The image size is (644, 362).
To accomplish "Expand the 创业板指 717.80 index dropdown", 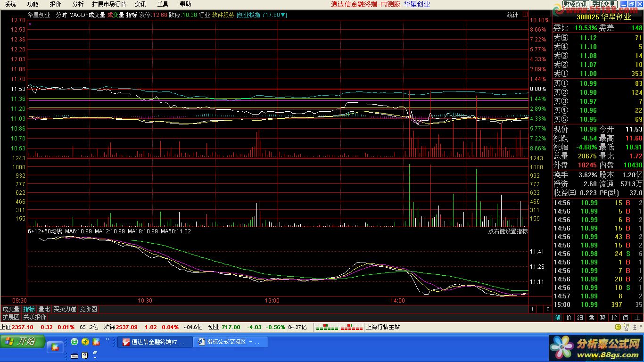I will 262,15.
